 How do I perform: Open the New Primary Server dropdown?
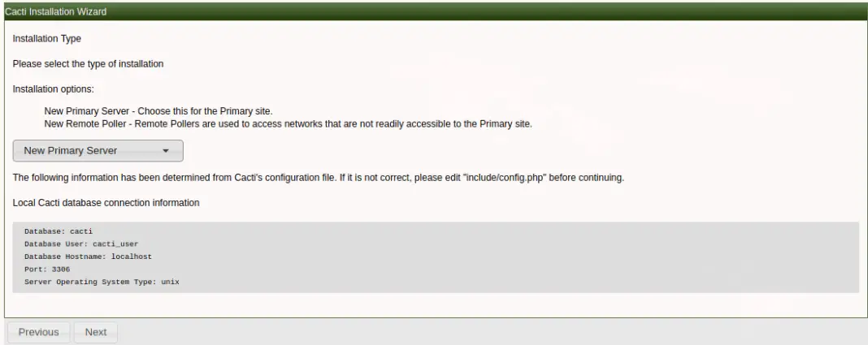point(98,150)
